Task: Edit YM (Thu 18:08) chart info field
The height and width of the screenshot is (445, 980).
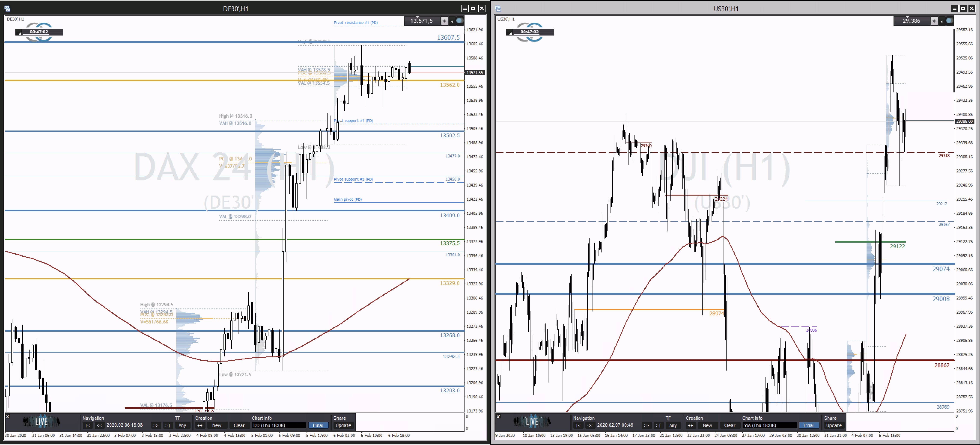Action: coord(770,426)
